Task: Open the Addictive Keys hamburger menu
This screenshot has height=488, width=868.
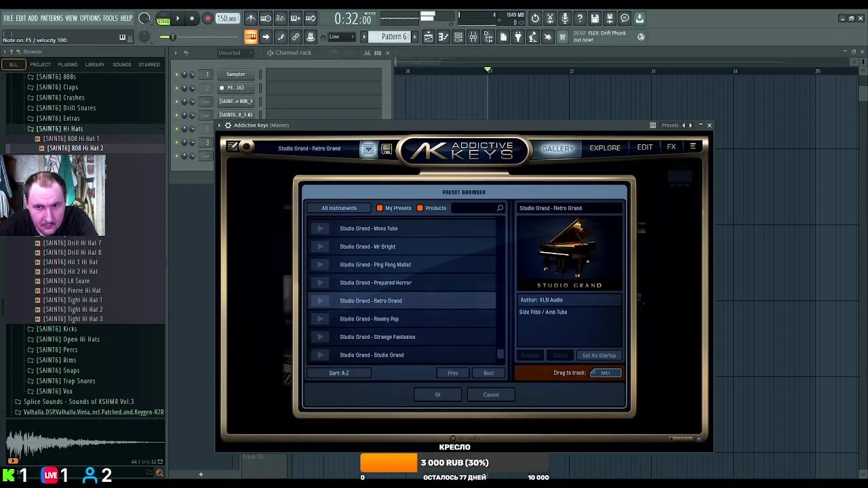Action: pos(692,146)
